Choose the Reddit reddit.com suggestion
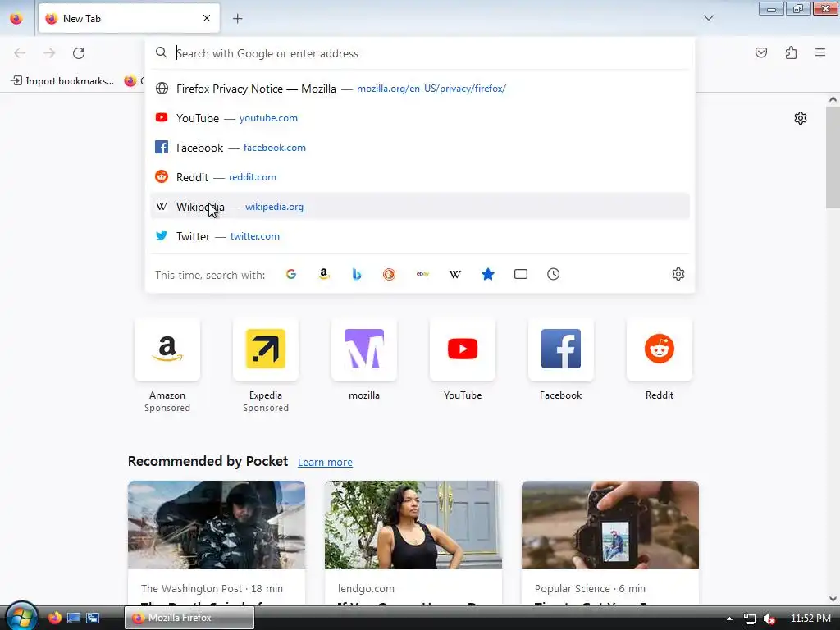840x630 pixels. tap(420, 177)
